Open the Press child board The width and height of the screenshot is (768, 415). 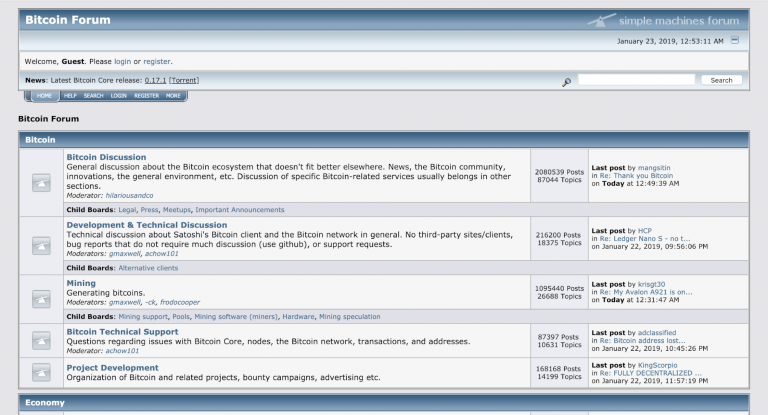[x=149, y=210]
